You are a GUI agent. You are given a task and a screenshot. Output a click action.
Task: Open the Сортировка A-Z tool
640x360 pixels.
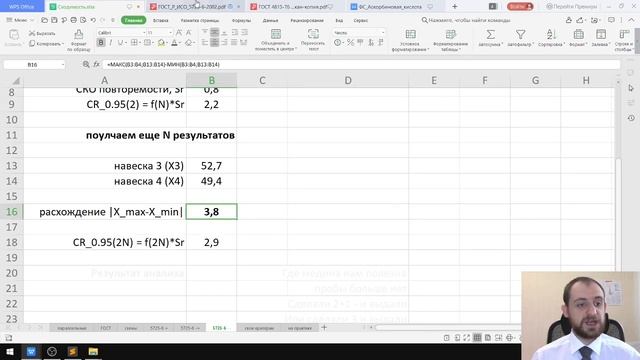551,38
